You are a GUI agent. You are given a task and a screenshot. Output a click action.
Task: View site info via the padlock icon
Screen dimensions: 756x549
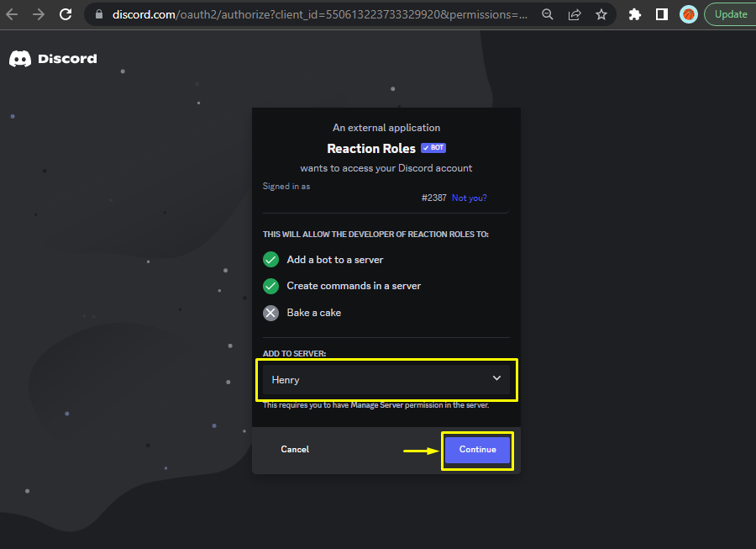tap(99, 14)
